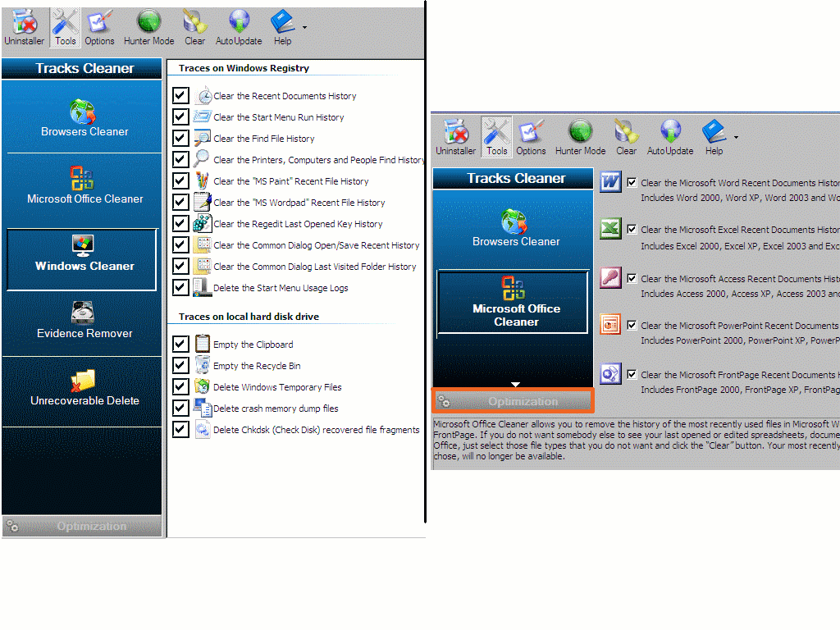Toggle Microsoft Word Recent Documents checkbox

(x=632, y=183)
